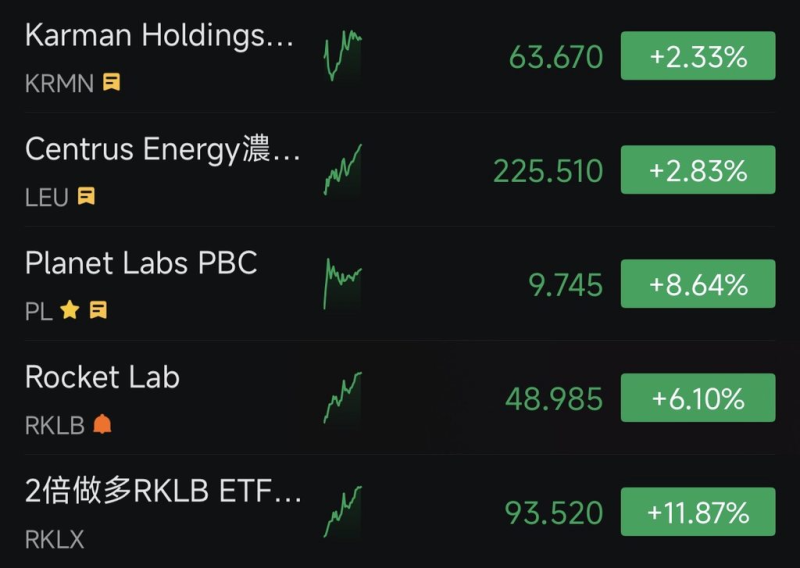
Task: Select the Karman Holdings stock name
Action: click(160, 35)
